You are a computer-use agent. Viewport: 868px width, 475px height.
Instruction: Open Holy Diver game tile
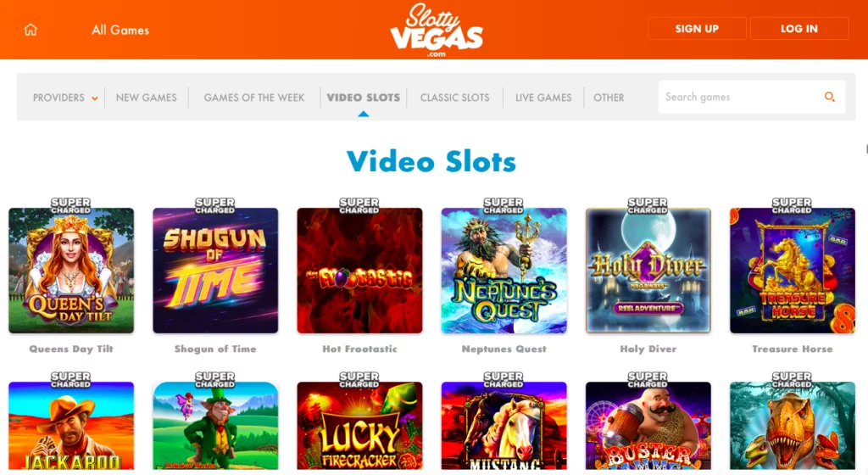click(x=648, y=271)
